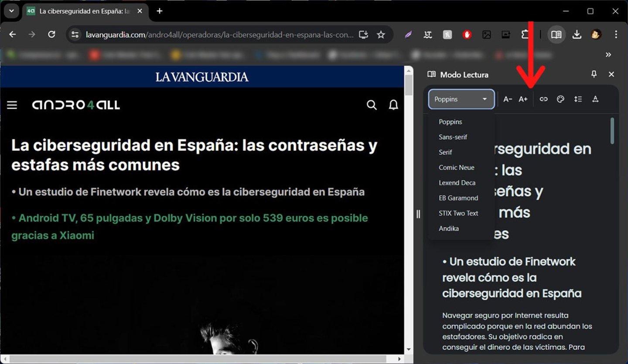Open the red hand ad blocker extension
628x364 pixels.
[467, 34]
